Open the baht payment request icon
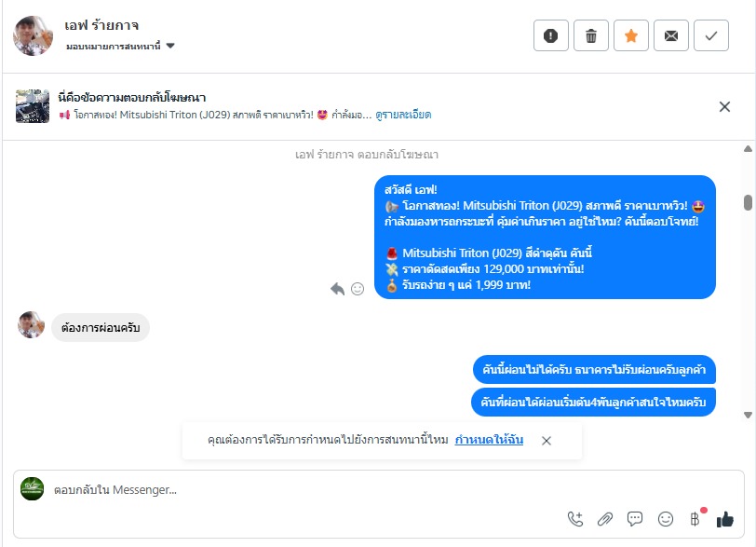756x547 pixels. 695,519
